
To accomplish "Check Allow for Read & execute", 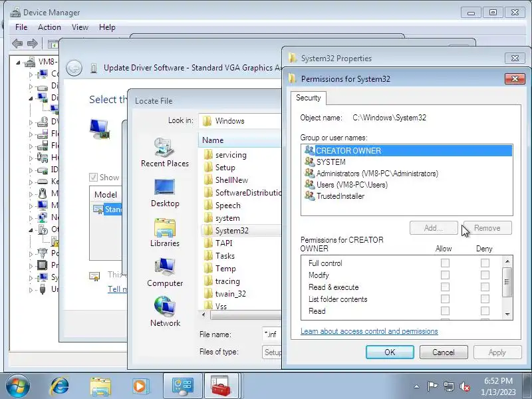I will pos(445,287).
